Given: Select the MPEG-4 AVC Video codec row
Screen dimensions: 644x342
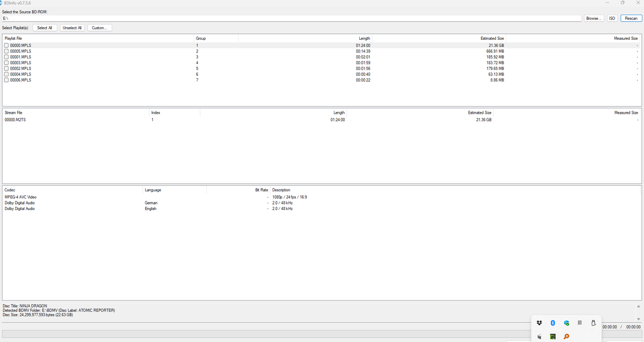Looking at the screenshot, I should pyautogui.click(x=321, y=197).
